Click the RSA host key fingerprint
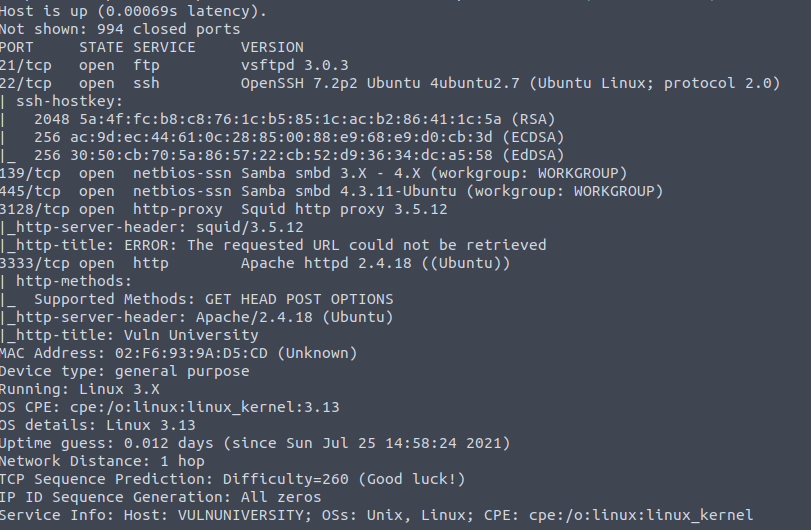Viewport: 811px width, 530px height. [x=290, y=119]
